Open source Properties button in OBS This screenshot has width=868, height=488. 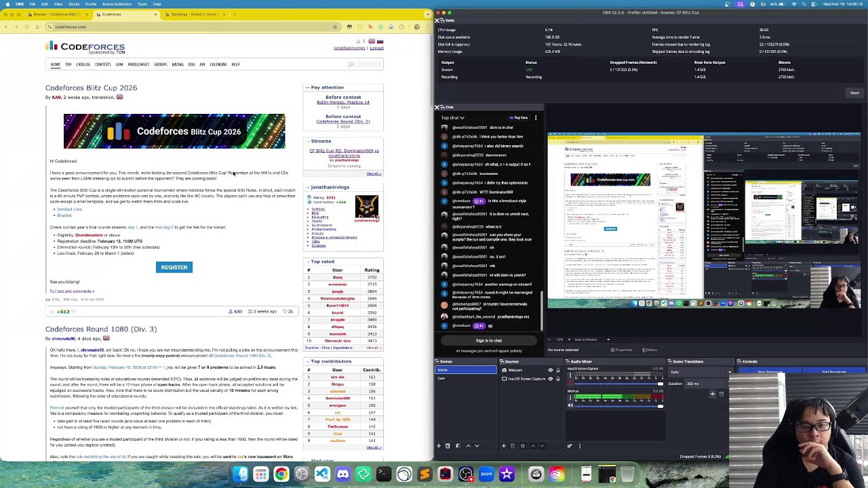622,350
